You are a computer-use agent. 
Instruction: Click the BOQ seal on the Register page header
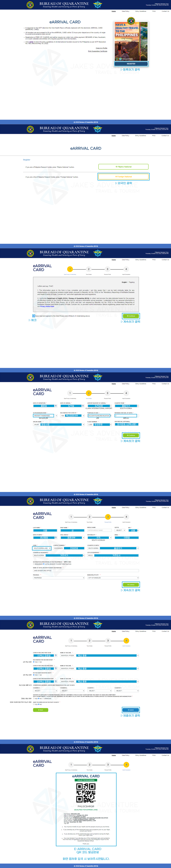pyautogui.click(x=30, y=129)
